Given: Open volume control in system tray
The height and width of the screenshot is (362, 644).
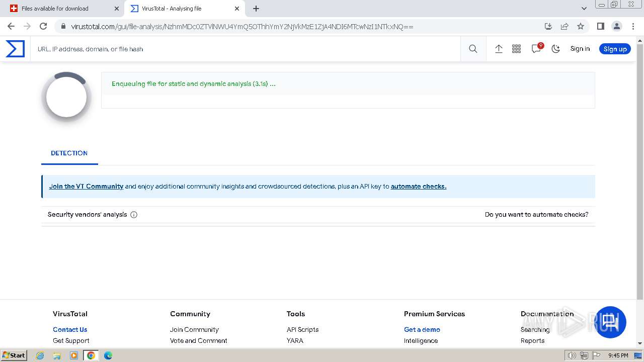Looking at the screenshot, I should [572, 355].
